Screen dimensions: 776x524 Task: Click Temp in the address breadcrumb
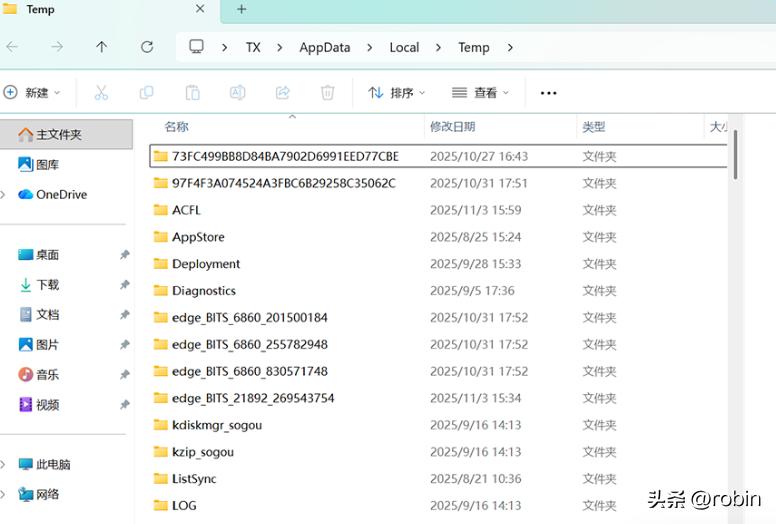point(474,48)
